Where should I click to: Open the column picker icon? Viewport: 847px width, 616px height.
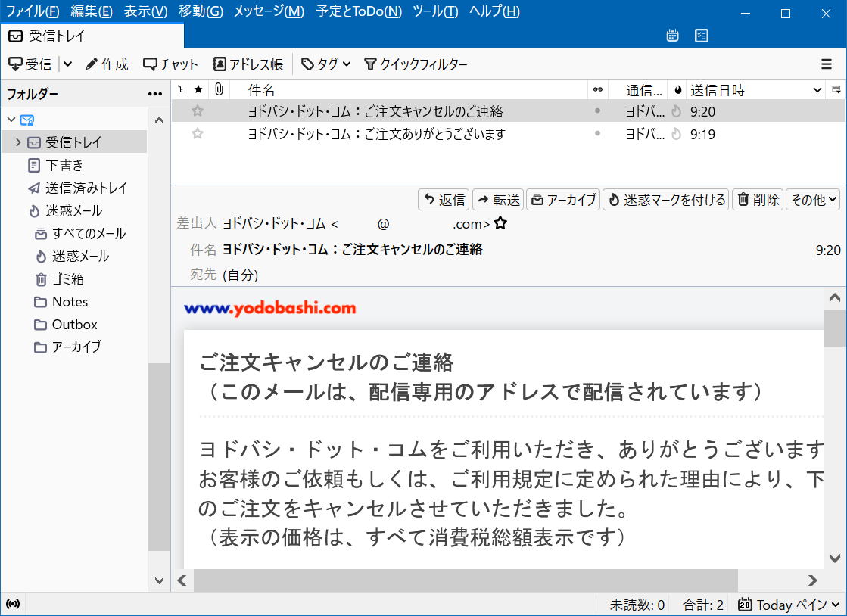point(836,89)
